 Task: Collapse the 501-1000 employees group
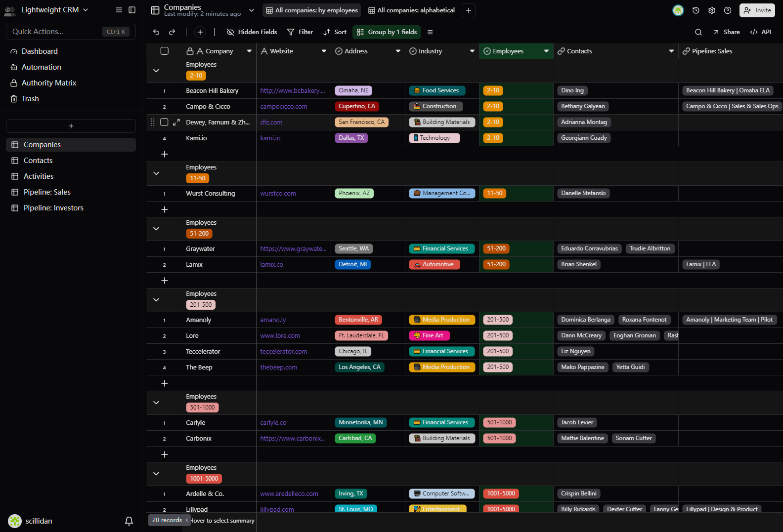pyautogui.click(x=156, y=403)
